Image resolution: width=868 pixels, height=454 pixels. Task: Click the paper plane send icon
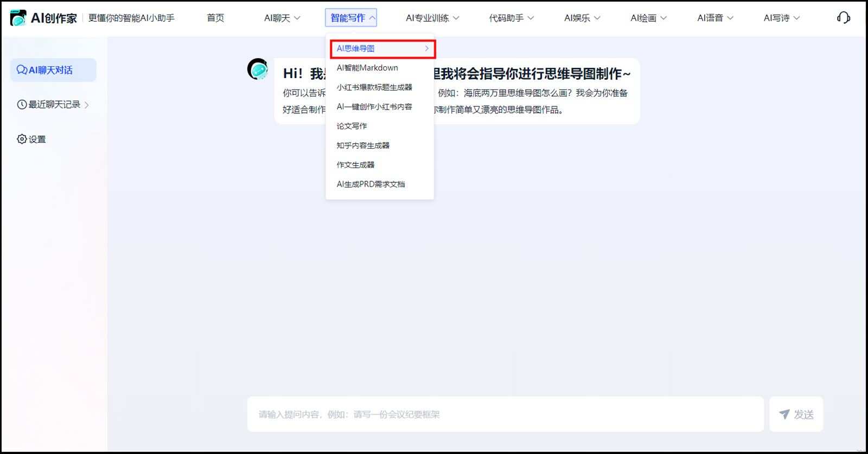click(784, 414)
